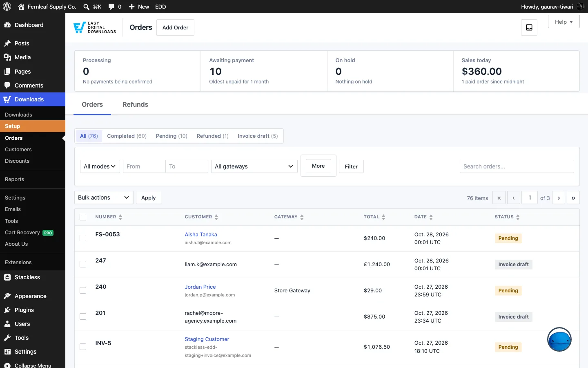
Task: Click the More filters button
Action: [318, 166]
